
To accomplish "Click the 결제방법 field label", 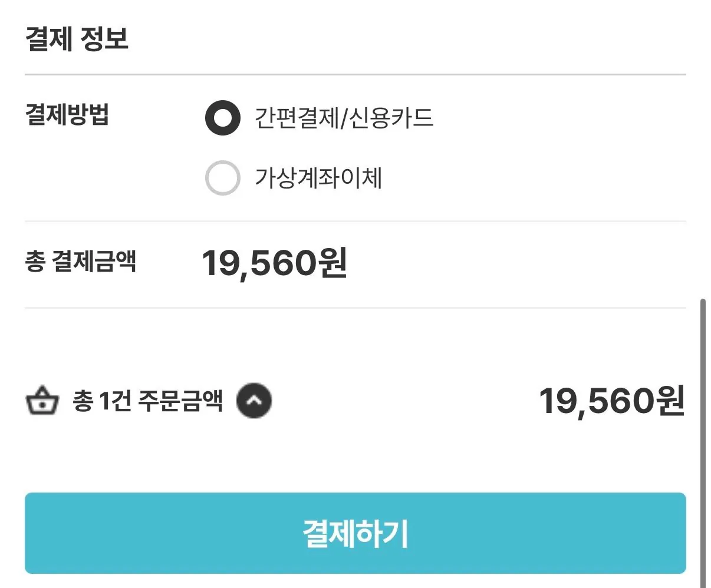I will (67, 114).
